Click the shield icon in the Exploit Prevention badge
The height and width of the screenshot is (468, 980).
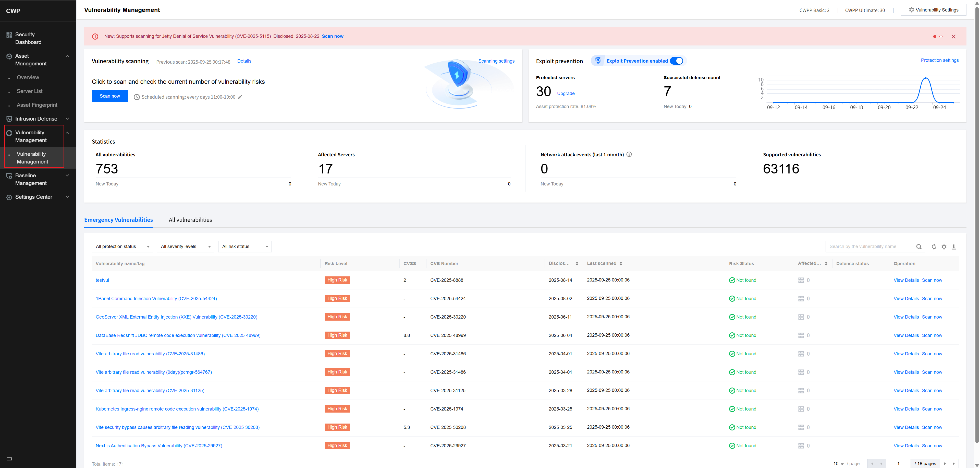tap(598, 61)
